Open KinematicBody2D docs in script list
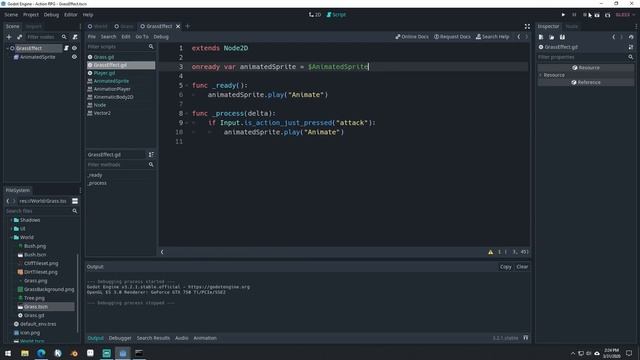 point(113,97)
